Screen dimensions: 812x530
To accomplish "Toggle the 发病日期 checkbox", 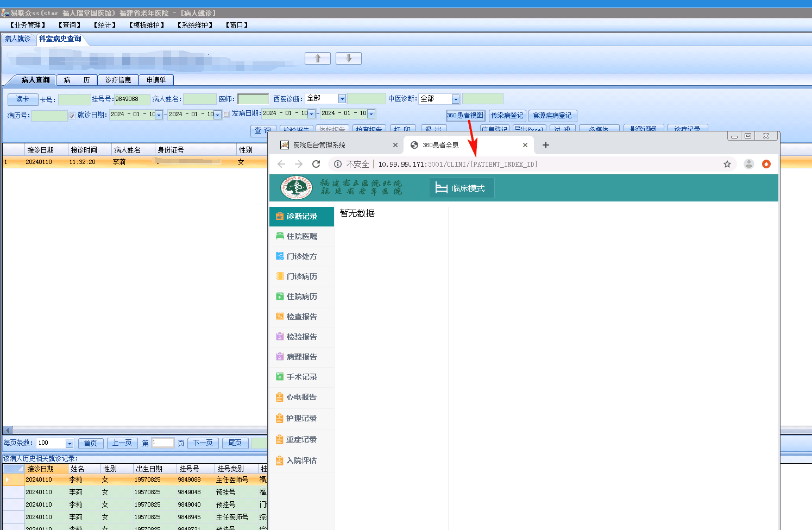I will coord(226,114).
